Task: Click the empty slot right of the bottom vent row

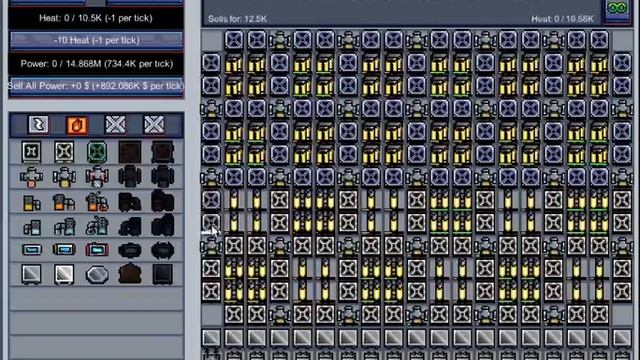Action: click(622, 314)
